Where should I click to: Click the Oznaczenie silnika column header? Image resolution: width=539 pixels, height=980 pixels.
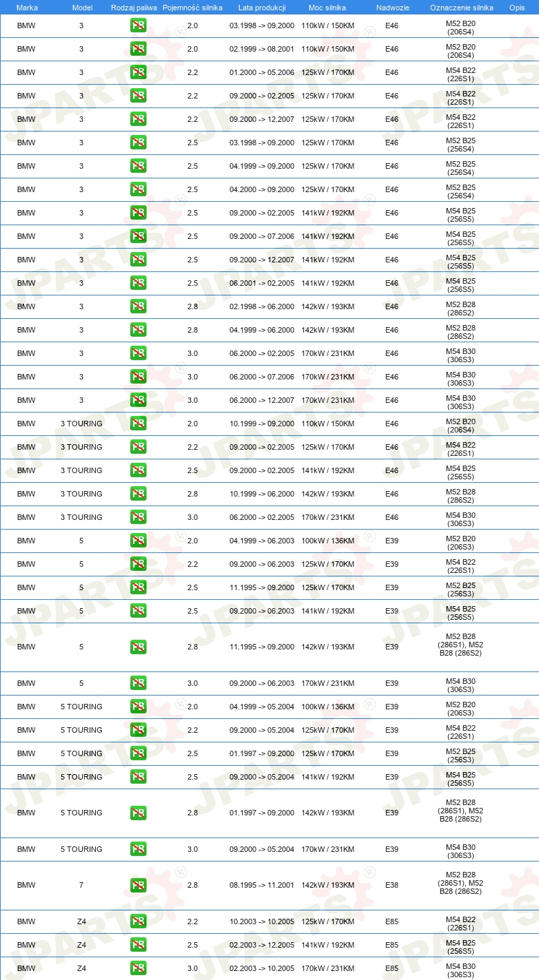[461, 7]
